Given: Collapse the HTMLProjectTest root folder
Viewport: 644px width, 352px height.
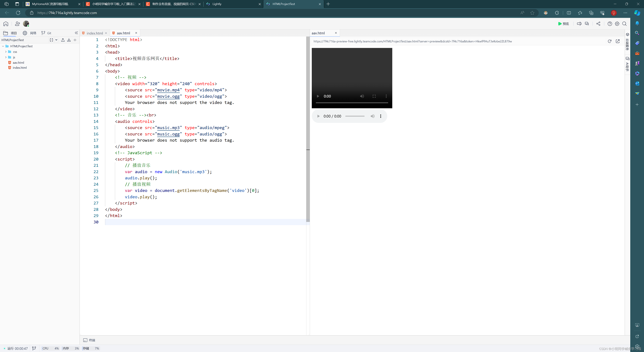Looking at the screenshot, I should (3, 46).
